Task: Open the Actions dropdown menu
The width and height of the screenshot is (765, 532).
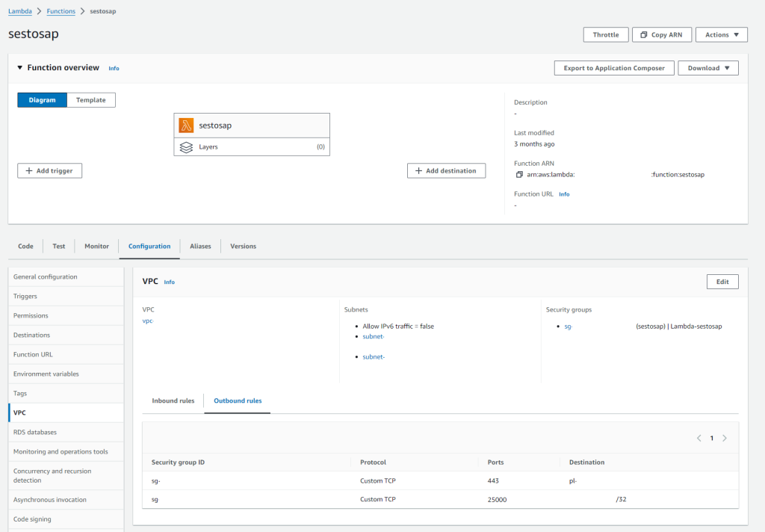Action: point(720,34)
